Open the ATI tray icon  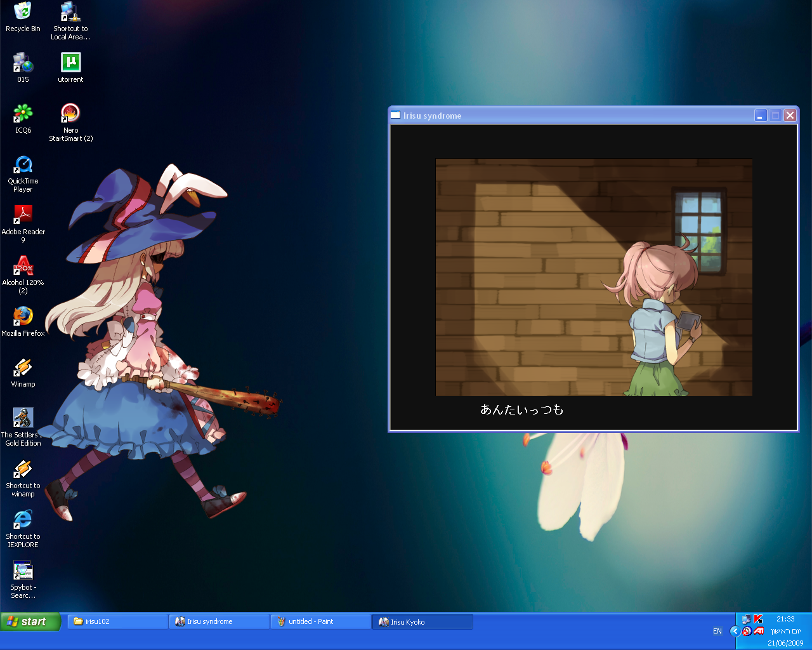coord(758,631)
